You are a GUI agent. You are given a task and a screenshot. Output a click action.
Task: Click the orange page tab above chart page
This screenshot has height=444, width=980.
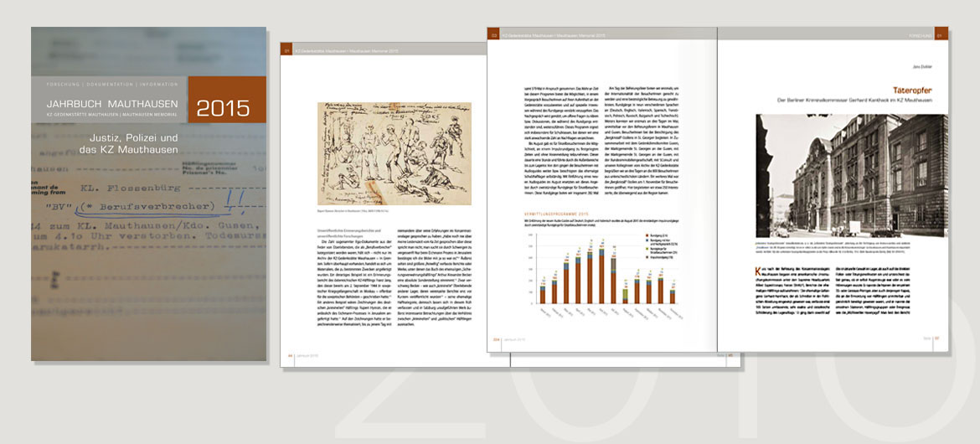click(493, 34)
